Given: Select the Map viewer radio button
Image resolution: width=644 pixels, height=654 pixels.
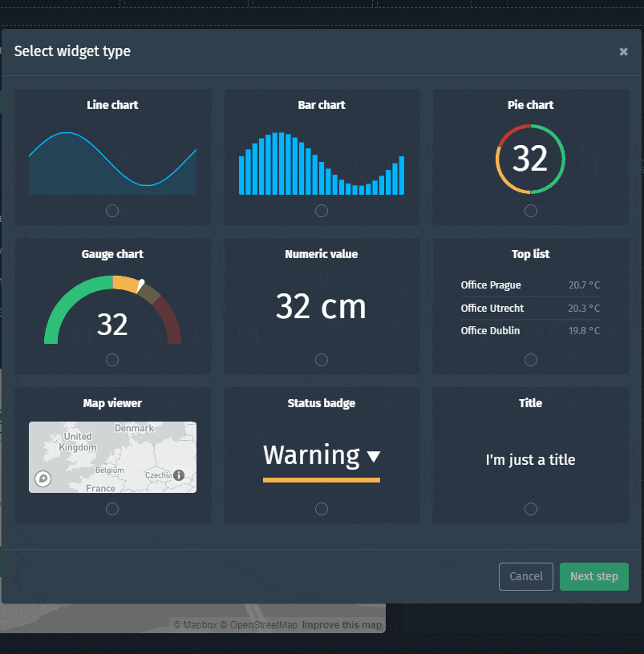Looking at the screenshot, I should 112,509.
